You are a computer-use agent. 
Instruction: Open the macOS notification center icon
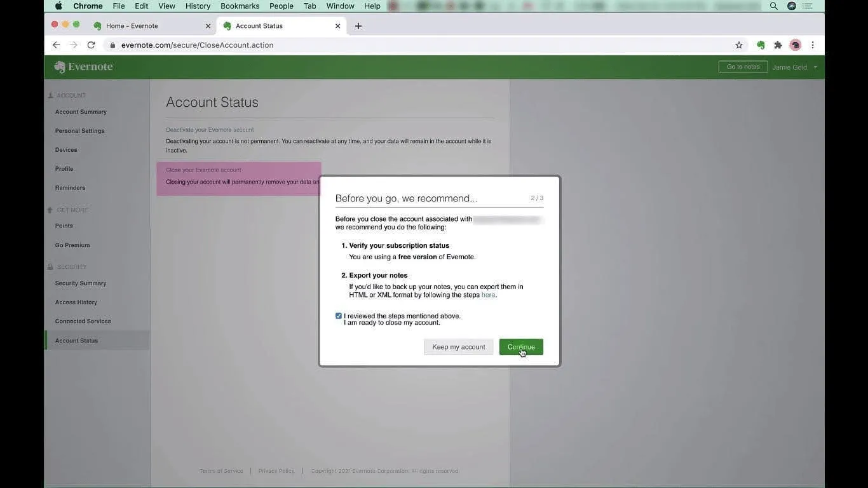[808, 6]
